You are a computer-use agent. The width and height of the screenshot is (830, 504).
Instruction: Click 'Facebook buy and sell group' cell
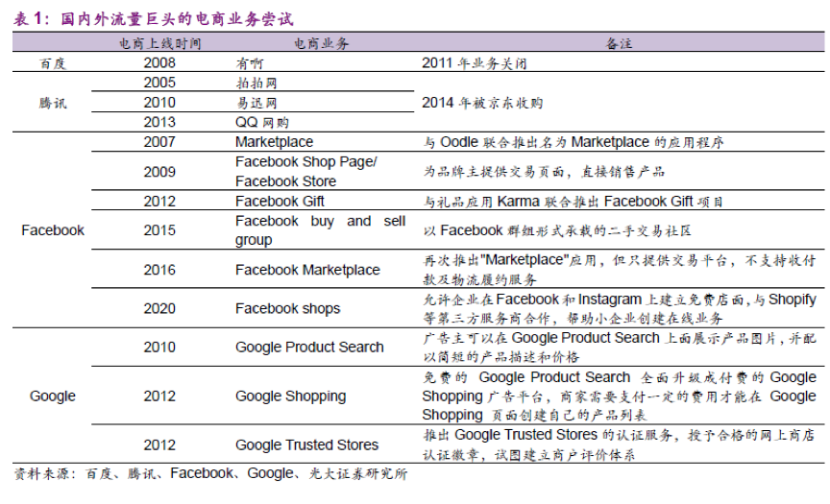(x=320, y=230)
